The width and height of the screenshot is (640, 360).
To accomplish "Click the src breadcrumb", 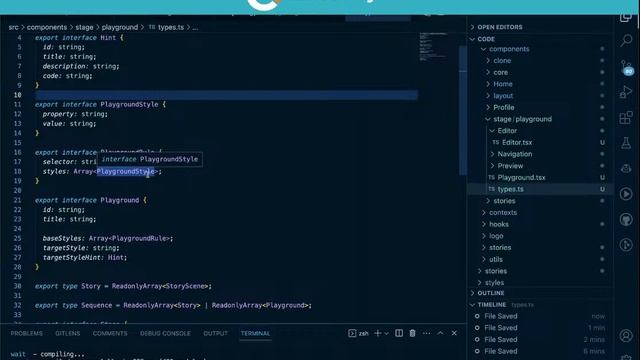I will (13, 27).
